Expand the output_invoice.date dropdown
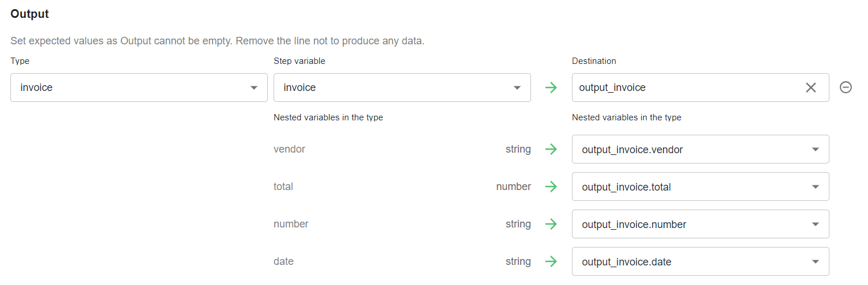The width and height of the screenshot is (868, 285). [700, 261]
